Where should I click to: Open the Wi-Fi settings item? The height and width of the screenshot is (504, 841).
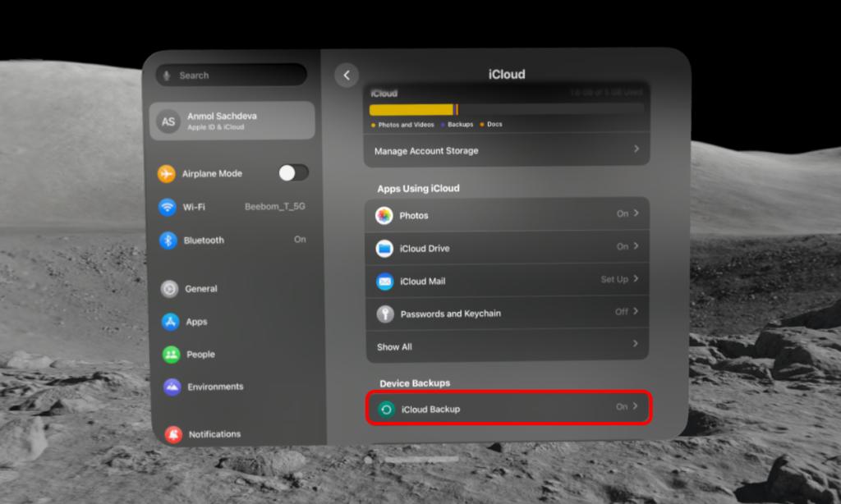click(x=232, y=207)
